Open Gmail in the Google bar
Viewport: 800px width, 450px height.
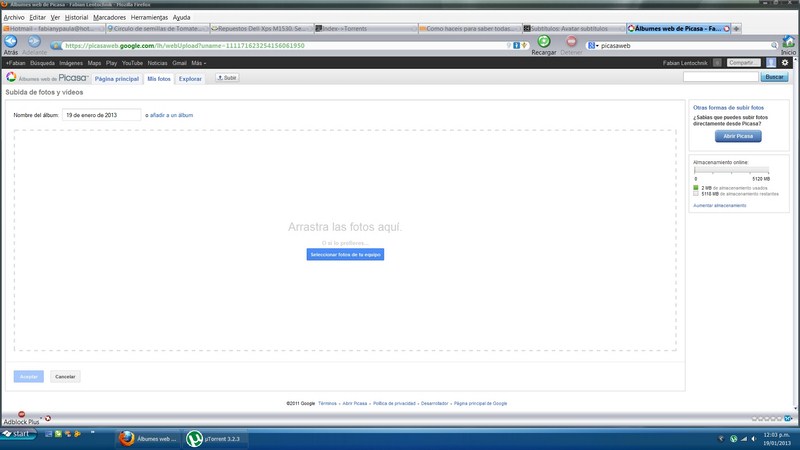[x=179, y=63]
